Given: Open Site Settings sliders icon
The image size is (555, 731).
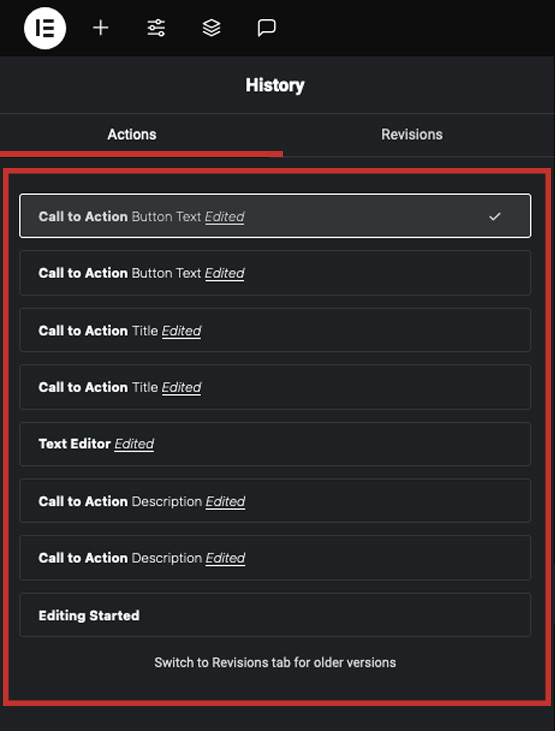Looking at the screenshot, I should [x=156, y=28].
